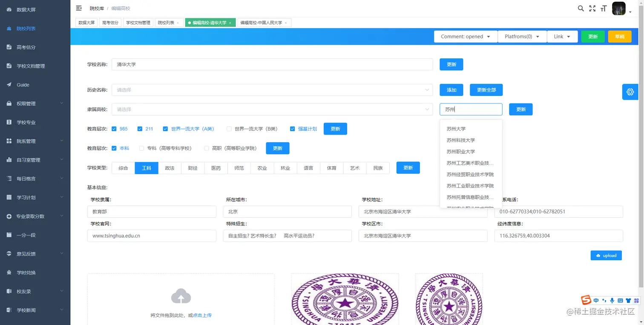644x325 pixels.
Task: Choose 苏州科技大学 from the suggestion list
Action: [x=471, y=140]
